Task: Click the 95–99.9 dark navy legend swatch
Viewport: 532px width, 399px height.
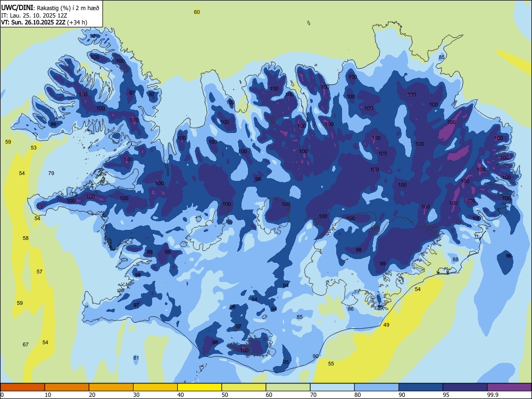Action: (465, 387)
